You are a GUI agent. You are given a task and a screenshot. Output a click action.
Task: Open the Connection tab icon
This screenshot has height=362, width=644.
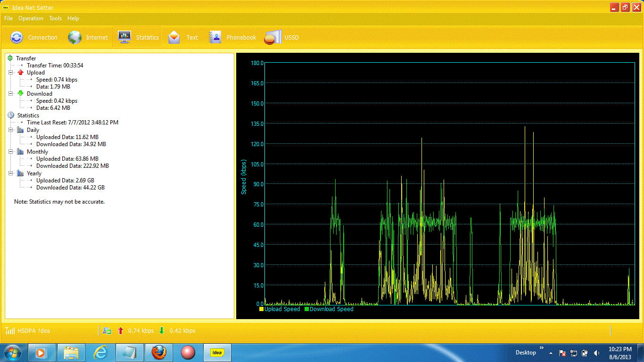(17, 37)
